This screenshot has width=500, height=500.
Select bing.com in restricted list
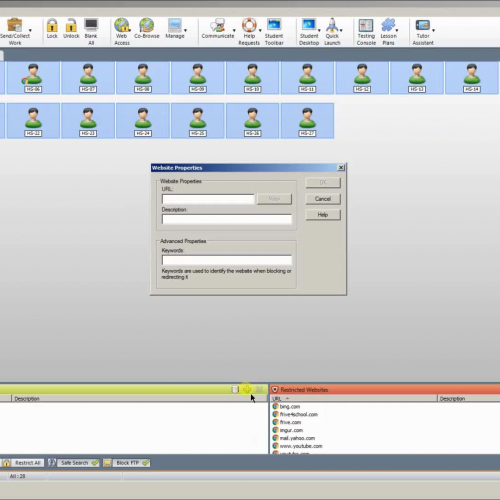pos(290,406)
